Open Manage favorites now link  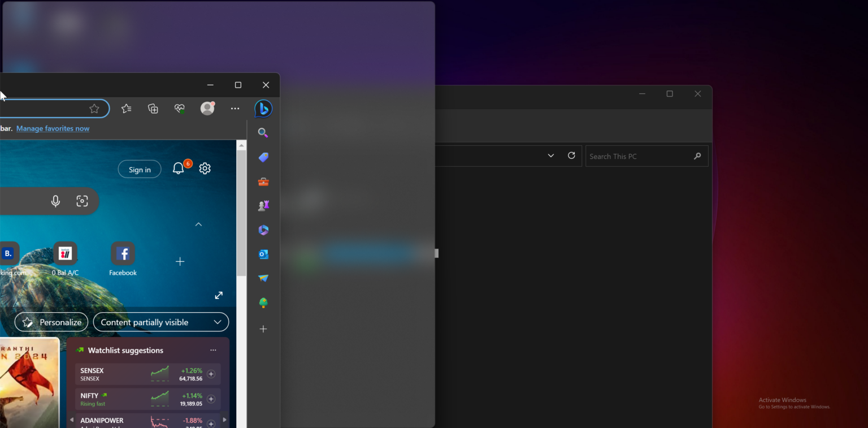[x=53, y=128]
